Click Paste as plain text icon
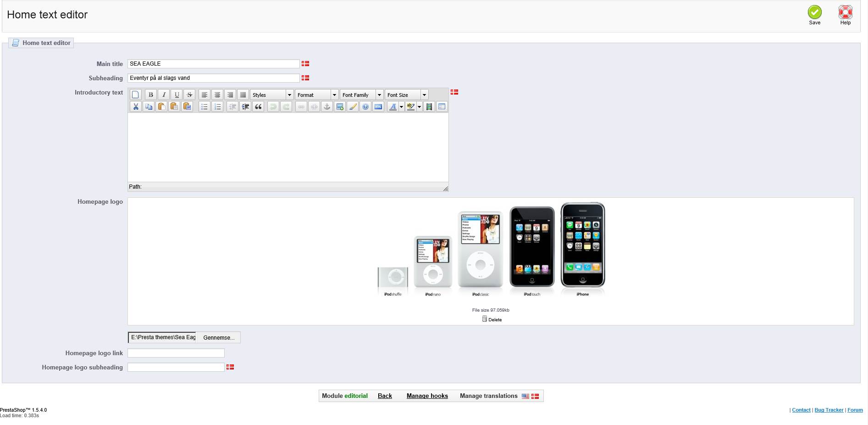Viewport: 868px width, 425px height. point(174,106)
